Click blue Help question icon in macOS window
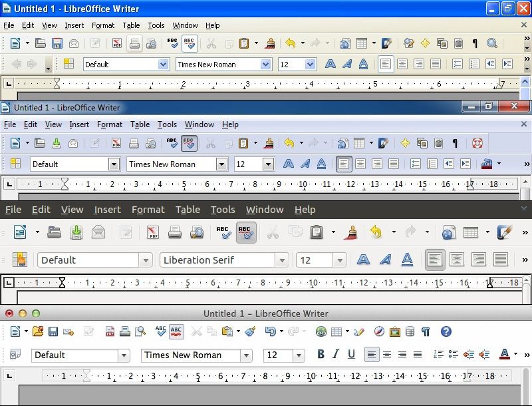The image size is (532, 406). tap(446, 331)
